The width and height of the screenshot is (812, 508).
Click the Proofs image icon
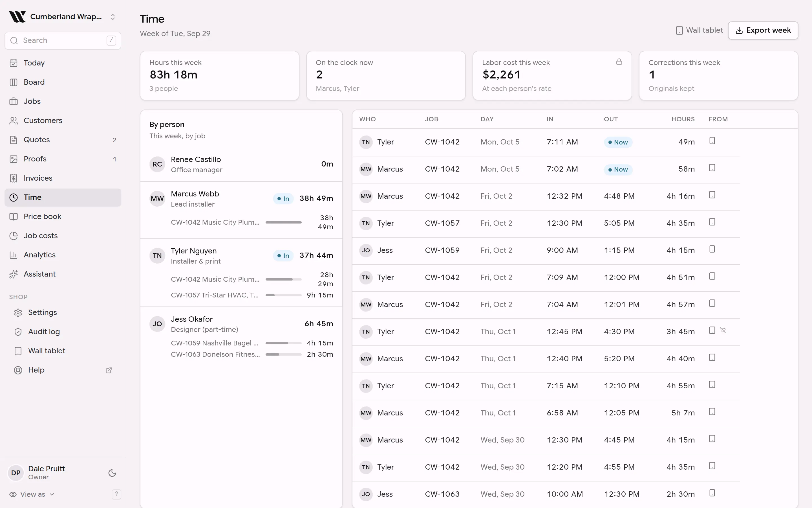click(14, 159)
